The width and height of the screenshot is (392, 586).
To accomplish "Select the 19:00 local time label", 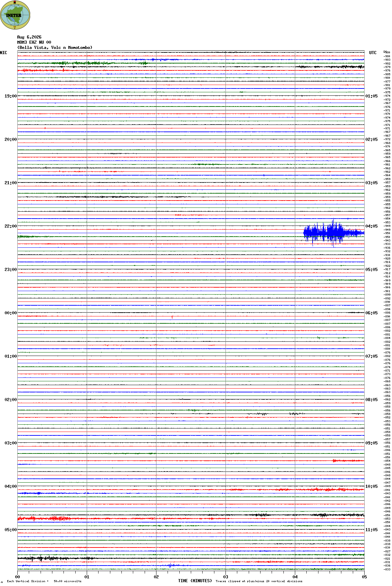I will tap(10, 96).
